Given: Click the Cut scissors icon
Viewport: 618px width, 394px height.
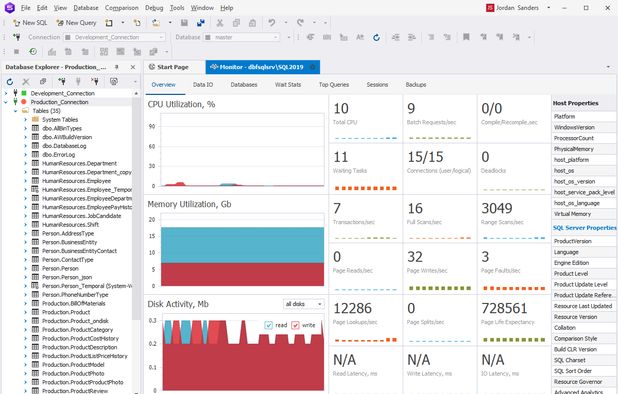Looking at the screenshot, I should click(220, 23).
